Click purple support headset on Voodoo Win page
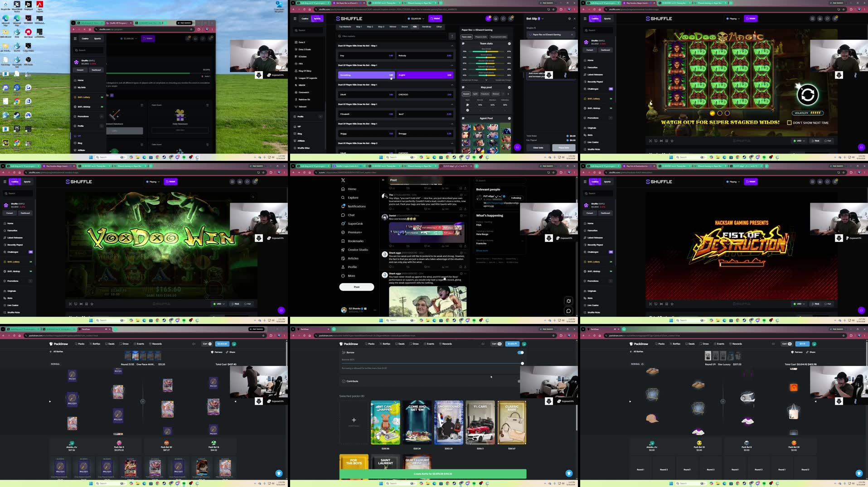 click(x=281, y=310)
